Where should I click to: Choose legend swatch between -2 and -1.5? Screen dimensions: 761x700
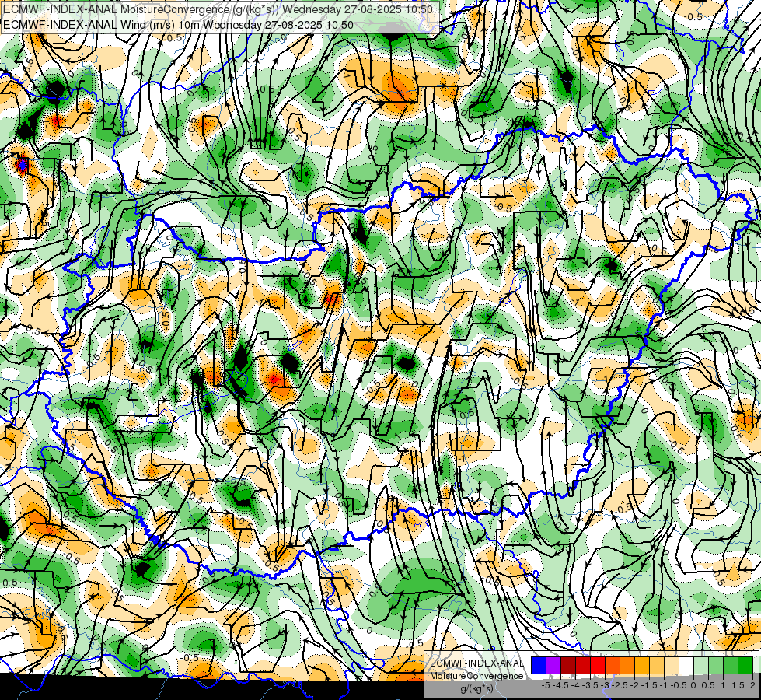coord(641,665)
